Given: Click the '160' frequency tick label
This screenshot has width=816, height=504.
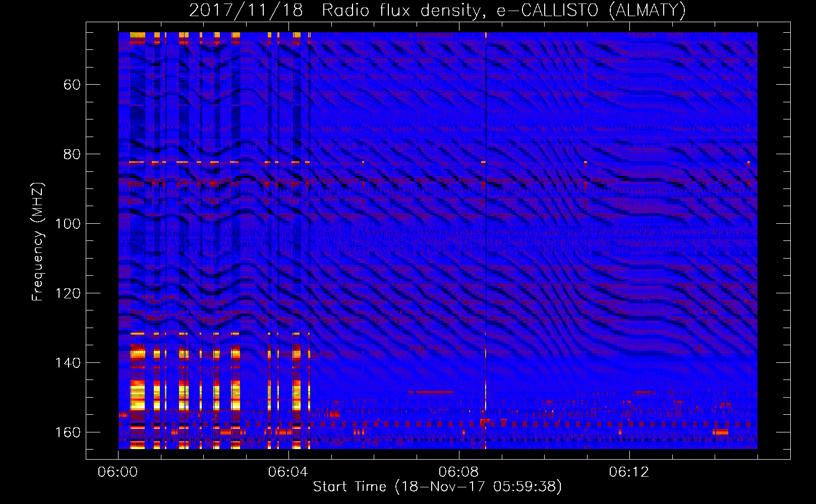Looking at the screenshot, I should (x=68, y=432).
